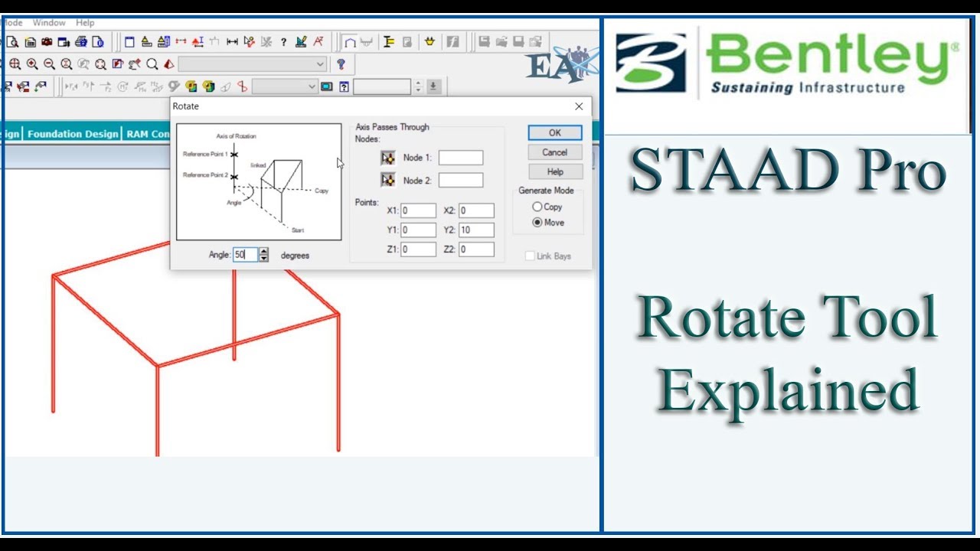Click the Y2 field showing 10
The image size is (980, 551).
[476, 230]
